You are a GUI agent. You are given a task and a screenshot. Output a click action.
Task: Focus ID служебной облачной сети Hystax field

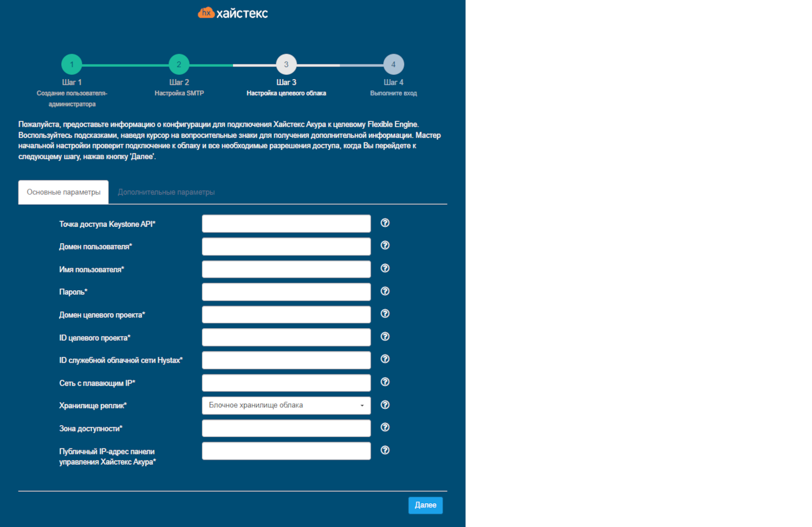[x=286, y=360]
